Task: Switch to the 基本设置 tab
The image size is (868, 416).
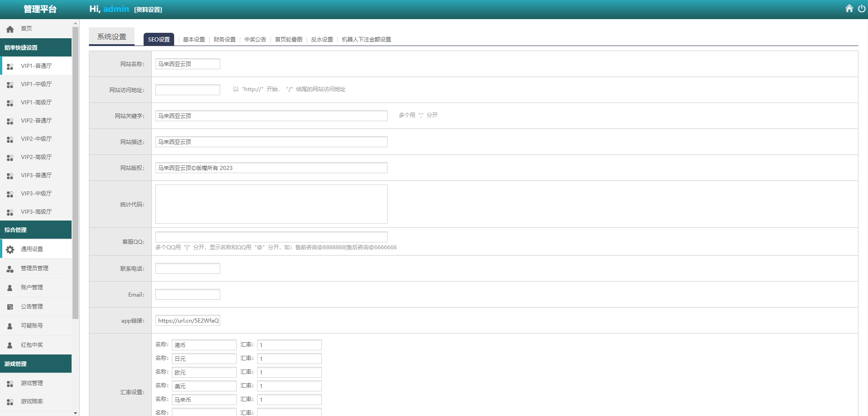Action: 194,40
